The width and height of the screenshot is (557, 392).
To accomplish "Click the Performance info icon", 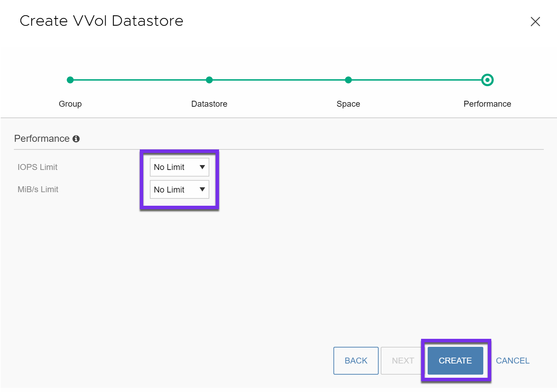I will [76, 139].
